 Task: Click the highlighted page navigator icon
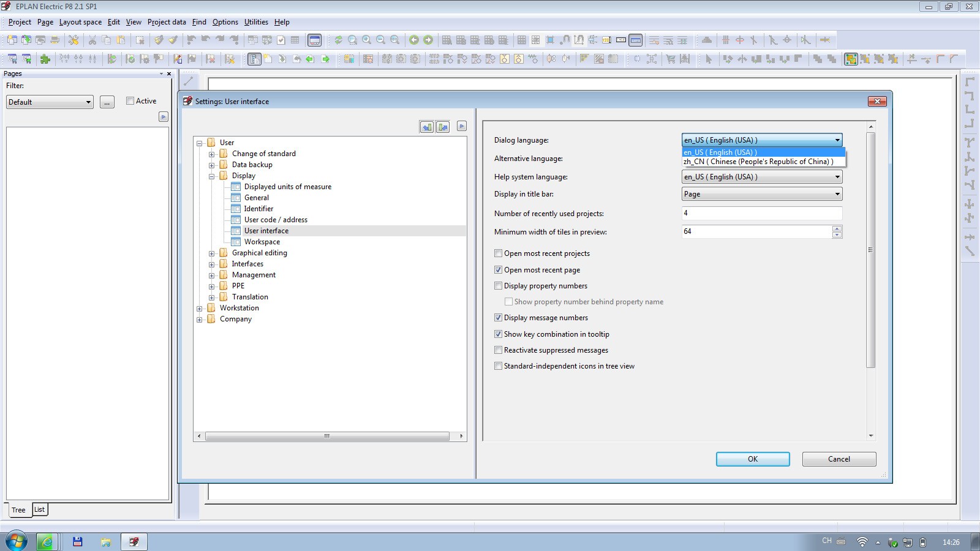[254, 59]
